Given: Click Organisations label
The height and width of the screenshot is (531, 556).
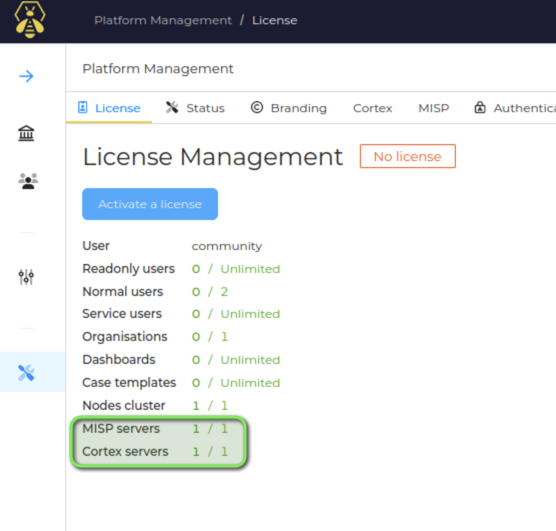Looking at the screenshot, I should (x=125, y=337).
